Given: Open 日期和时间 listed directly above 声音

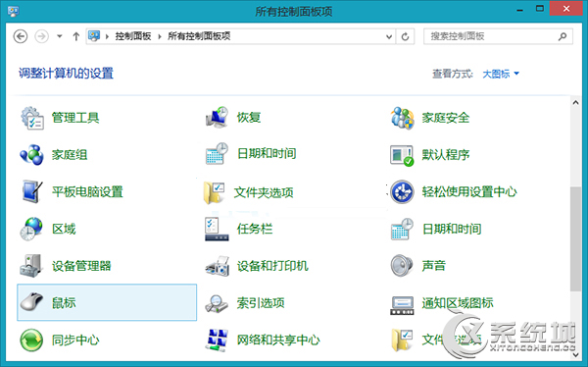Looking at the screenshot, I should coord(436,229).
